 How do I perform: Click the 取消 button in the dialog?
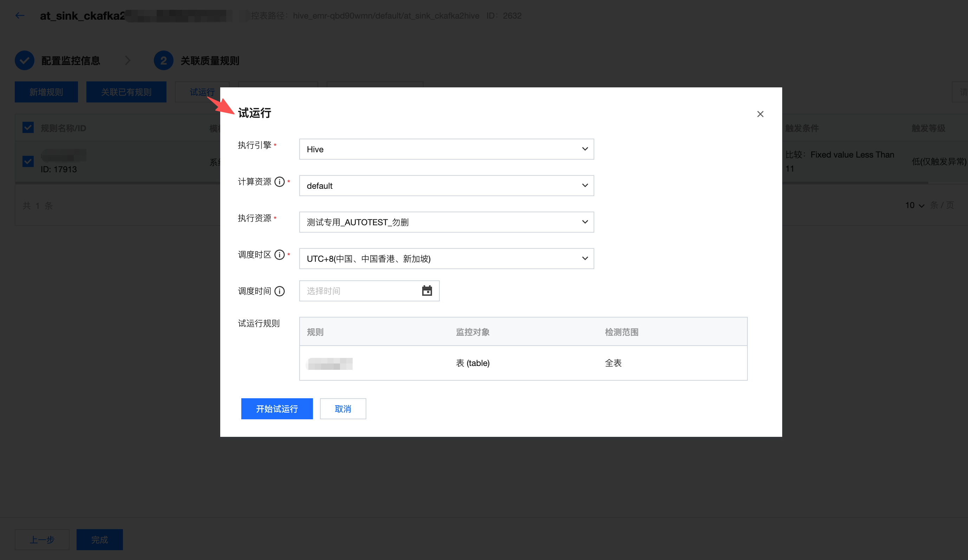click(343, 409)
